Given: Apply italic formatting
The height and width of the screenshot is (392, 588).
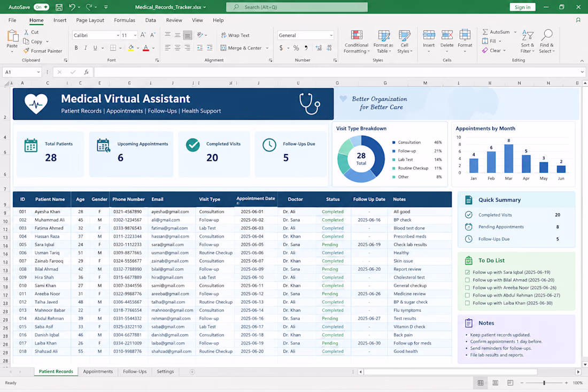Looking at the screenshot, I should pyautogui.click(x=86, y=48).
